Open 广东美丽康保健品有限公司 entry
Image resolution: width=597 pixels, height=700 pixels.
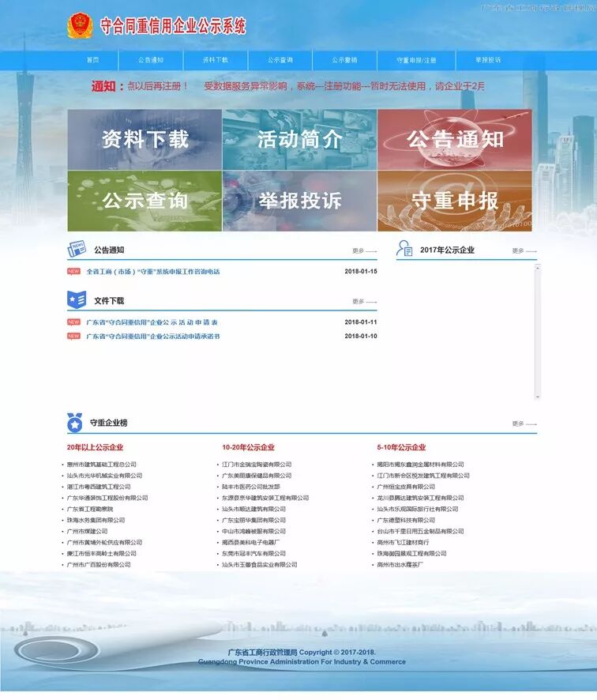[257, 476]
